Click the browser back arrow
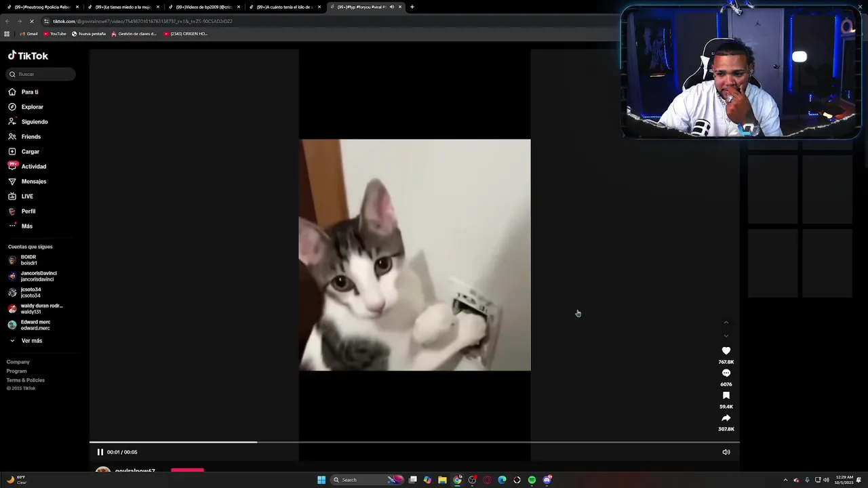 click(x=7, y=21)
